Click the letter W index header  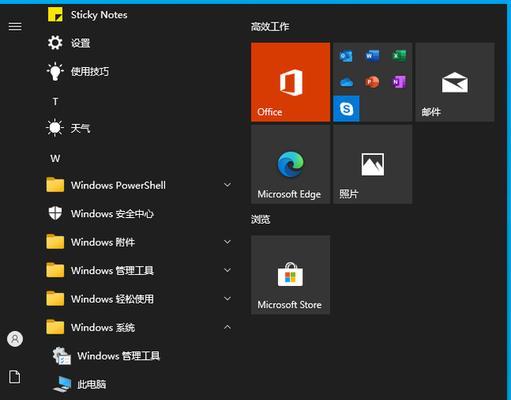click(x=55, y=158)
